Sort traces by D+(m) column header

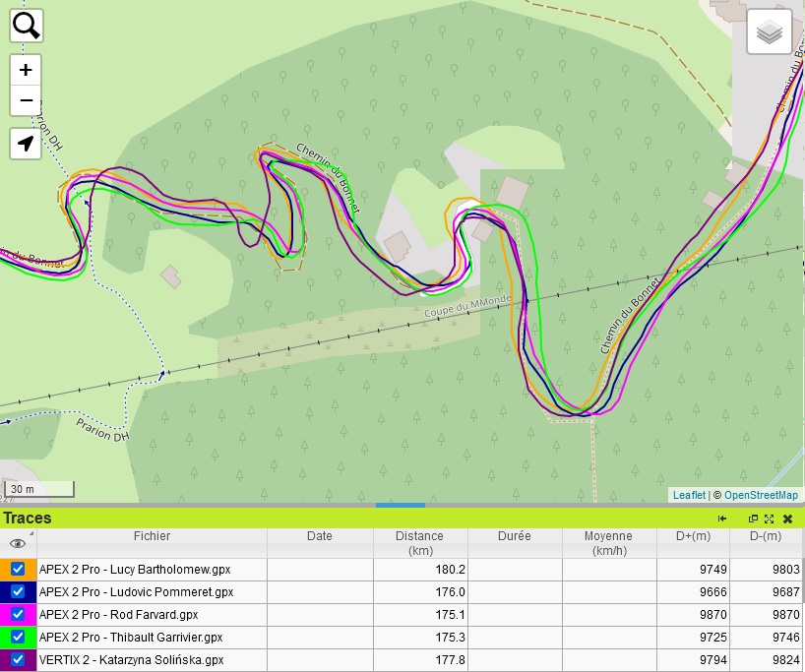pyautogui.click(x=693, y=536)
